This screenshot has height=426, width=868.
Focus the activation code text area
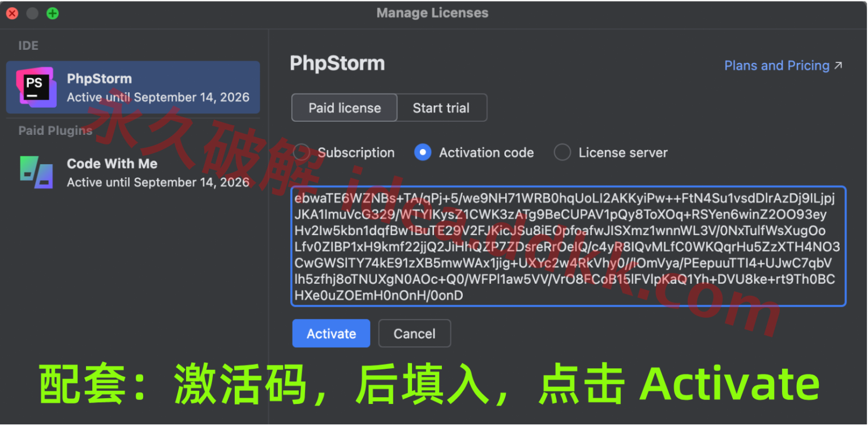(568, 246)
